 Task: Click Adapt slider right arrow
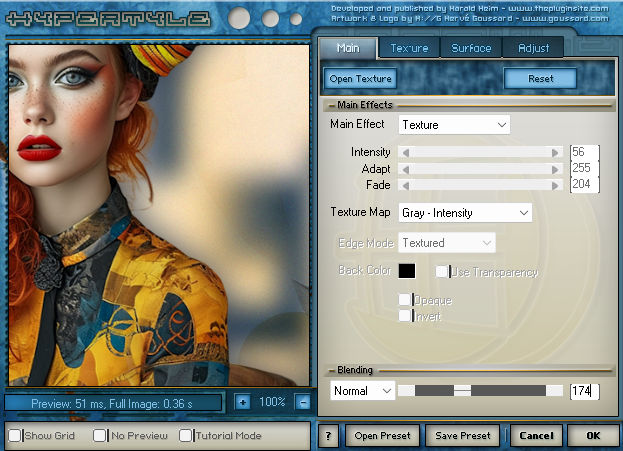tap(556, 169)
